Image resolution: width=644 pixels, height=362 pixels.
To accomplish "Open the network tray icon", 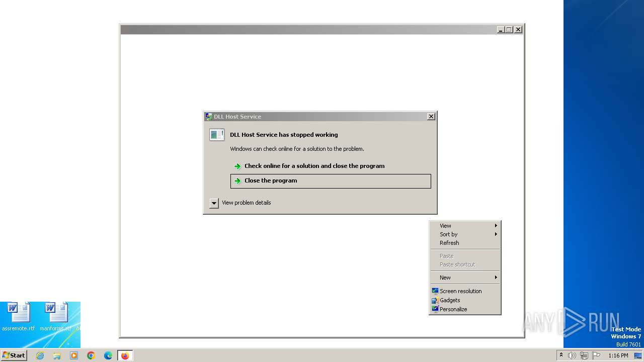I will (584, 355).
